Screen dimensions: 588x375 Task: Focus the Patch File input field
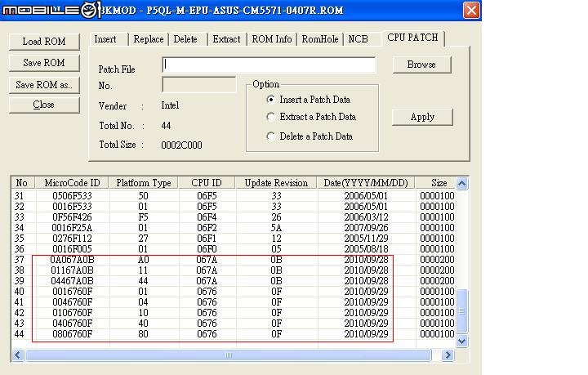[x=269, y=65]
